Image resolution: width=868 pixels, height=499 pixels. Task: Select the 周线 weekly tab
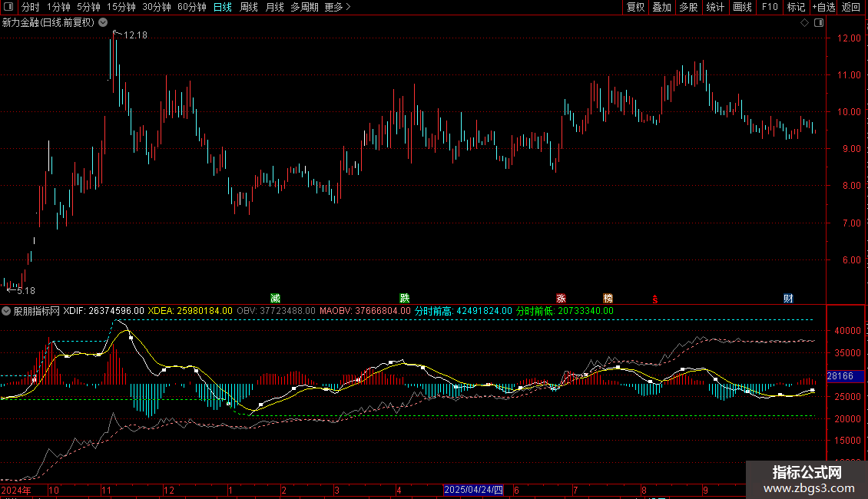tap(249, 7)
